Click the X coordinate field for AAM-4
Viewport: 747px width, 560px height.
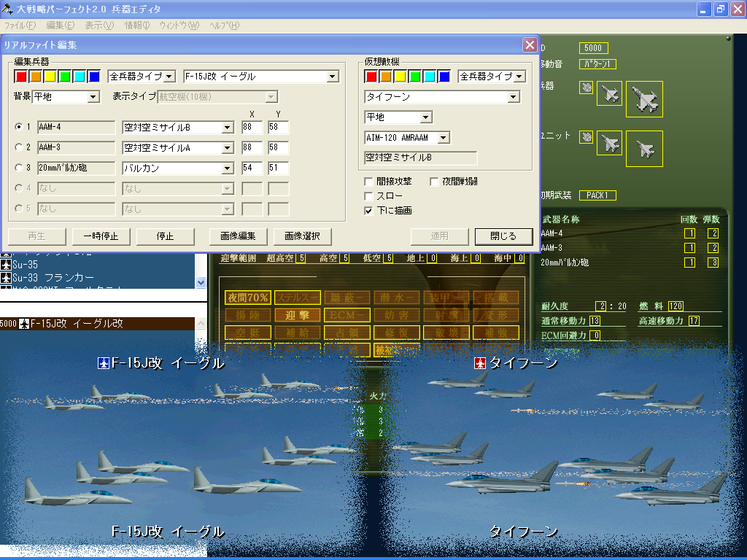tap(252, 128)
